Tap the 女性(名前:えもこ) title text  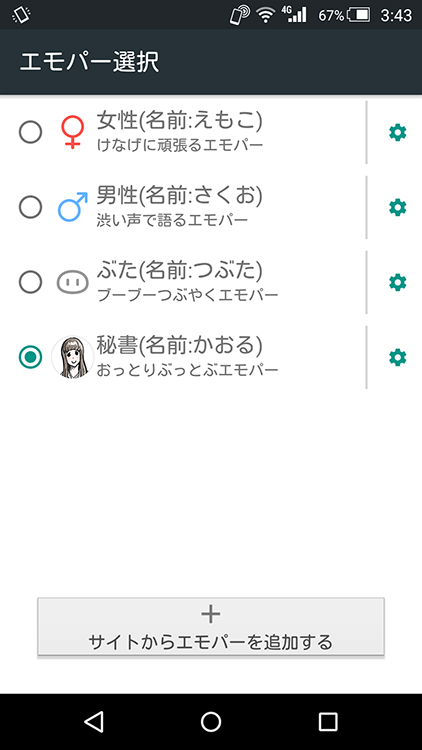[179, 121]
